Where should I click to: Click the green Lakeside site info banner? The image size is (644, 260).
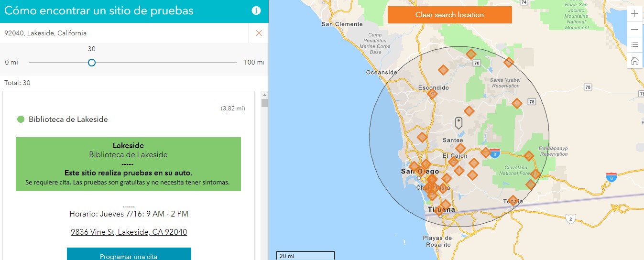128,164
